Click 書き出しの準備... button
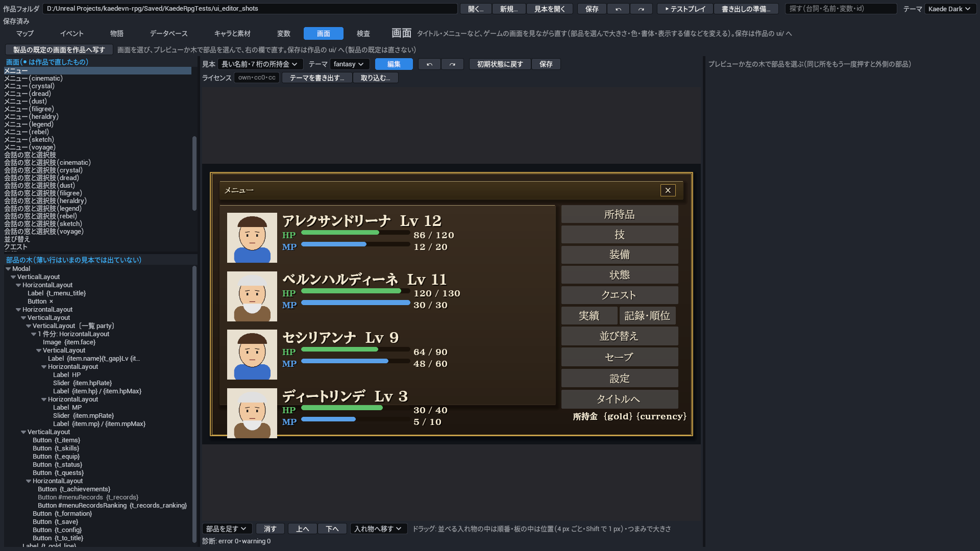 746,9
